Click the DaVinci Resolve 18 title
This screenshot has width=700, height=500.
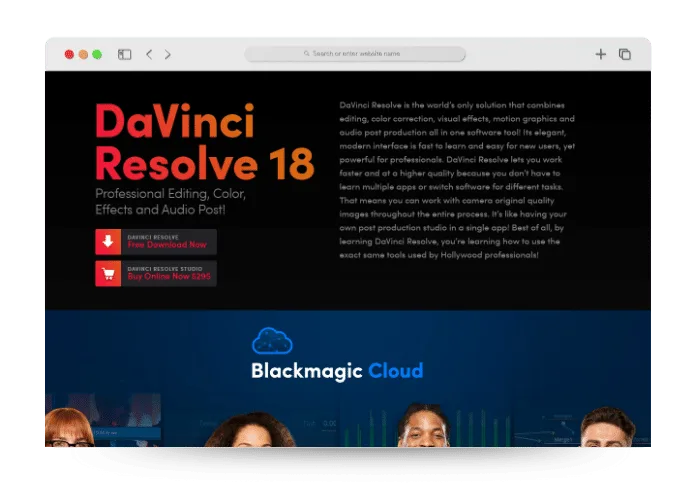coord(205,142)
